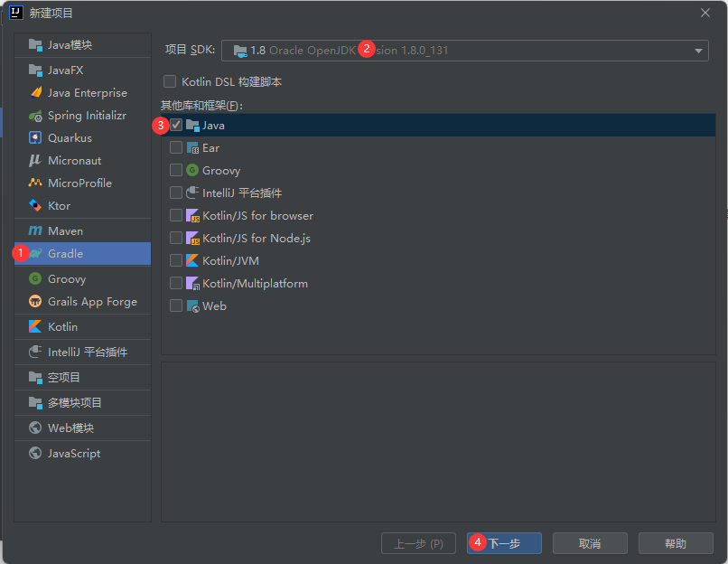Click the Gradle elephant icon
728x564 pixels.
pyautogui.click(x=36, y=254)
